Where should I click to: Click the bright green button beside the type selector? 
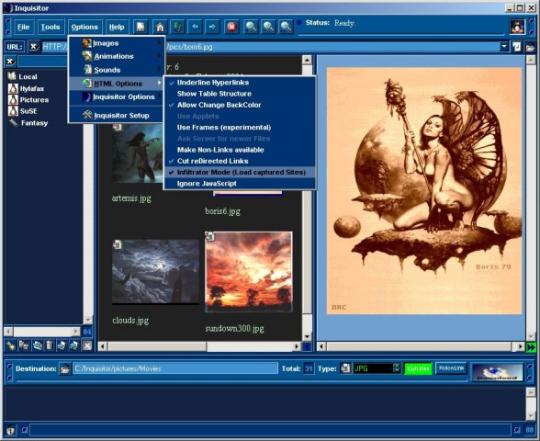tap(418, 369)
